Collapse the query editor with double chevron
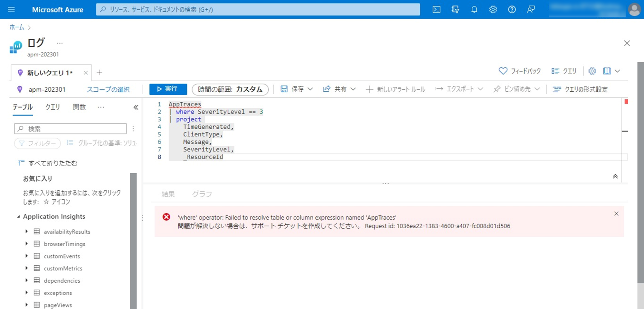The image size is (644, 309). click(615, 176)
